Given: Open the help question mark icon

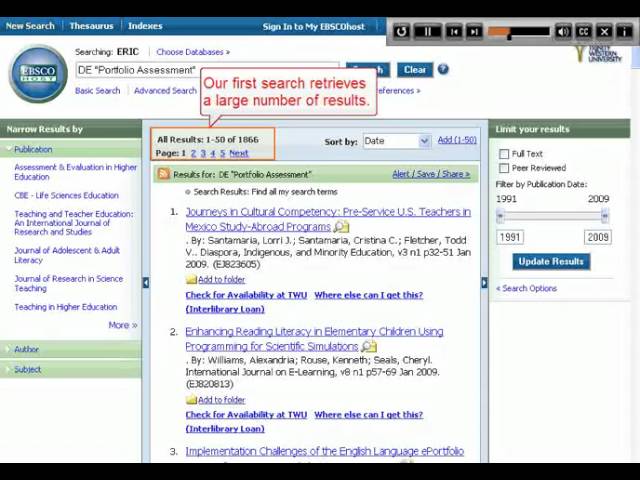Looking at the screenshot, I should [443, 69].
